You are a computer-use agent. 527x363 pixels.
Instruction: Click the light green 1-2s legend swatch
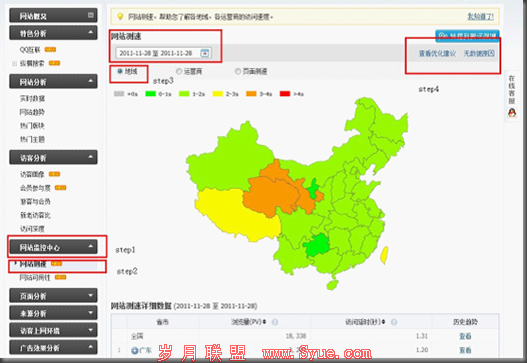click(x=184, y=94)
